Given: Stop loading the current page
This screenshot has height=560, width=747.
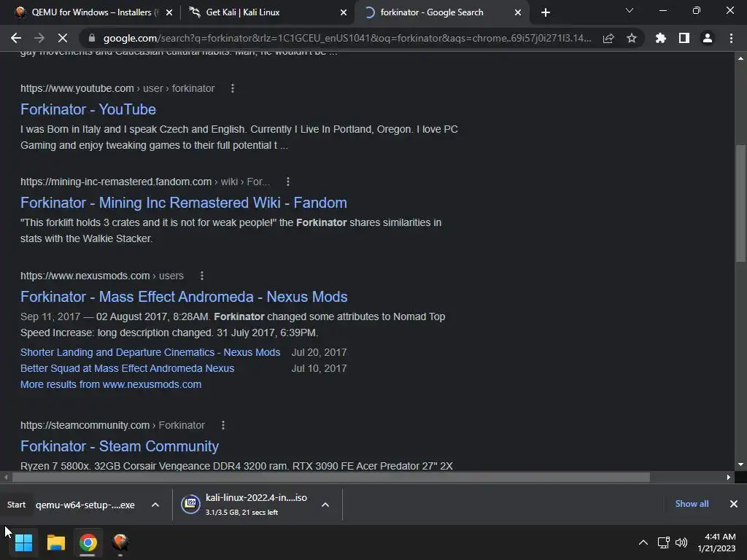Looking at the screenshot, I should tap(63, 38).
